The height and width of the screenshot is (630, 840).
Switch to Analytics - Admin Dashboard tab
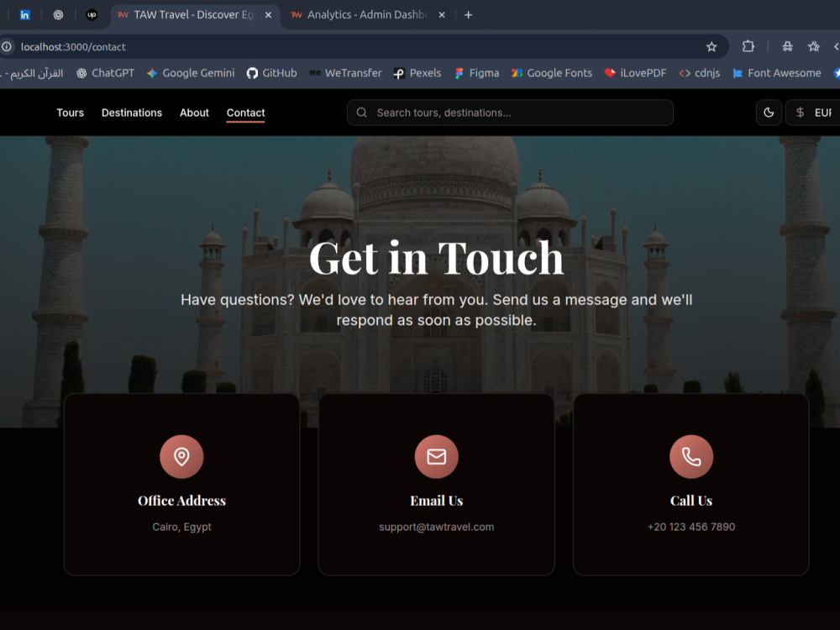pos(368,15)
